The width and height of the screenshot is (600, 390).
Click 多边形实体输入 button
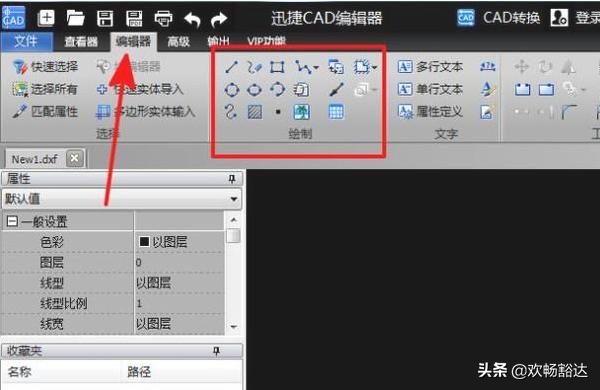click(145, 112)
